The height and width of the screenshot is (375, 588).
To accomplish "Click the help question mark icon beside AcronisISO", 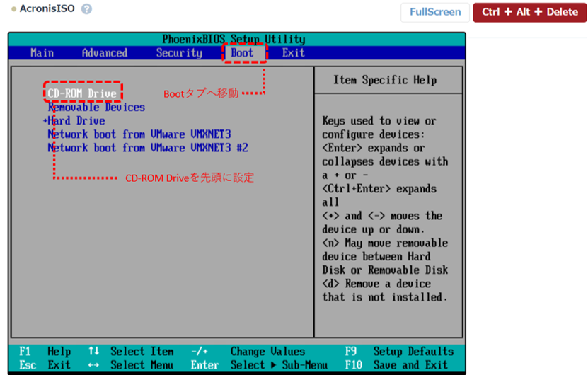I will (86, 9).
